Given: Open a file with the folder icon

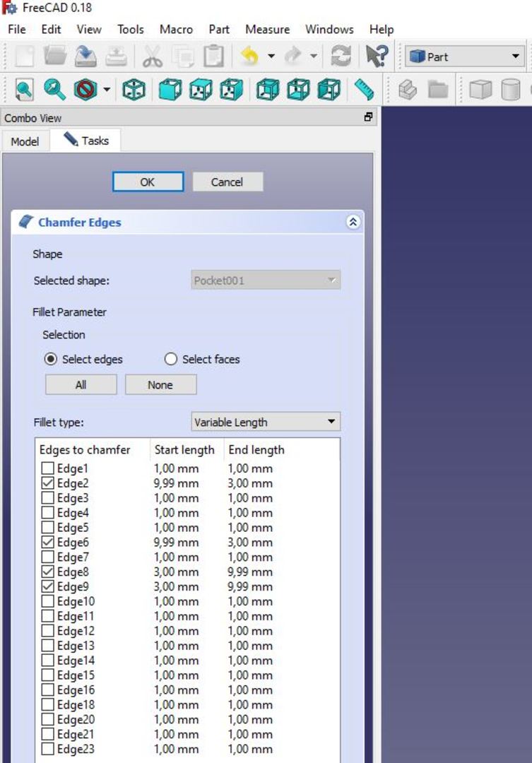Looking at the screenshot, I should pyautogui.click(x=54, y=57).
